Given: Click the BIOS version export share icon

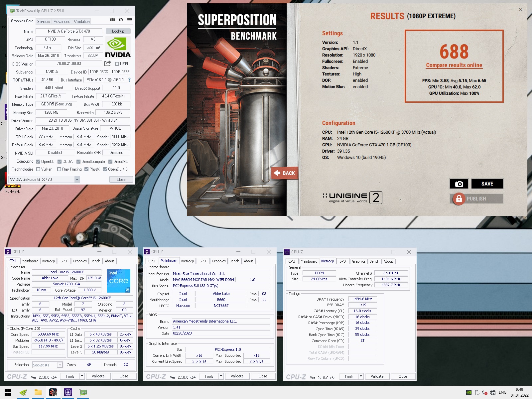Looking at the screenshot, I should click(x=107, y=64).
